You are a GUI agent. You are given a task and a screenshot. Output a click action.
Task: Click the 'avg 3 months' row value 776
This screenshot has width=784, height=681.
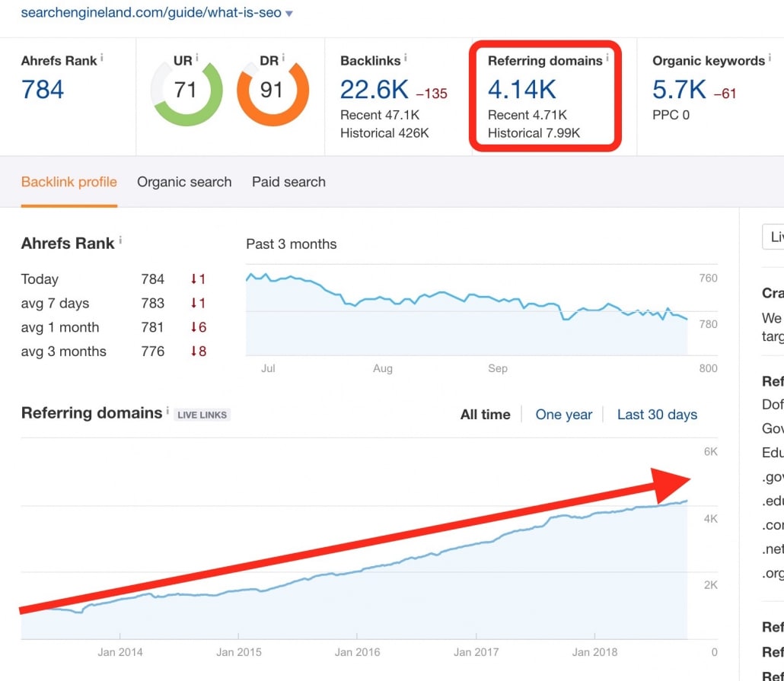(x=152, y=351)
